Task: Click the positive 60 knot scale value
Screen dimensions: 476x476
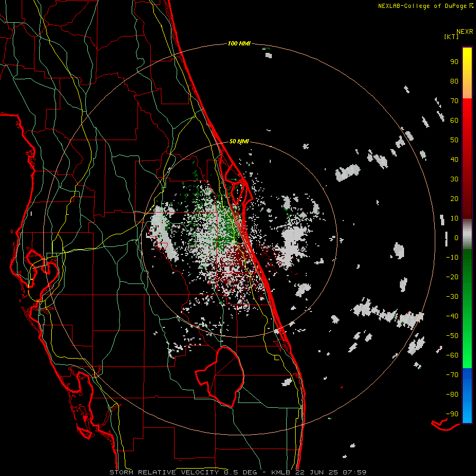Action: tap(454, 121)
